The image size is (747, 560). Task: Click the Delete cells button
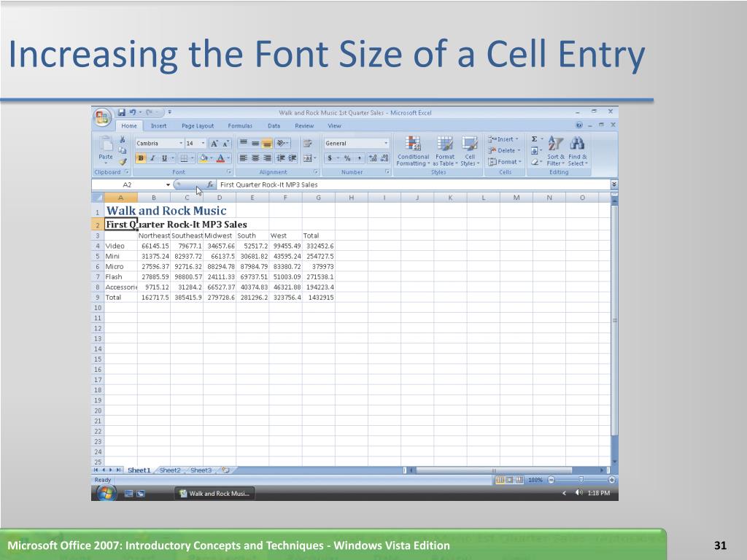click(x=503, y=150)
